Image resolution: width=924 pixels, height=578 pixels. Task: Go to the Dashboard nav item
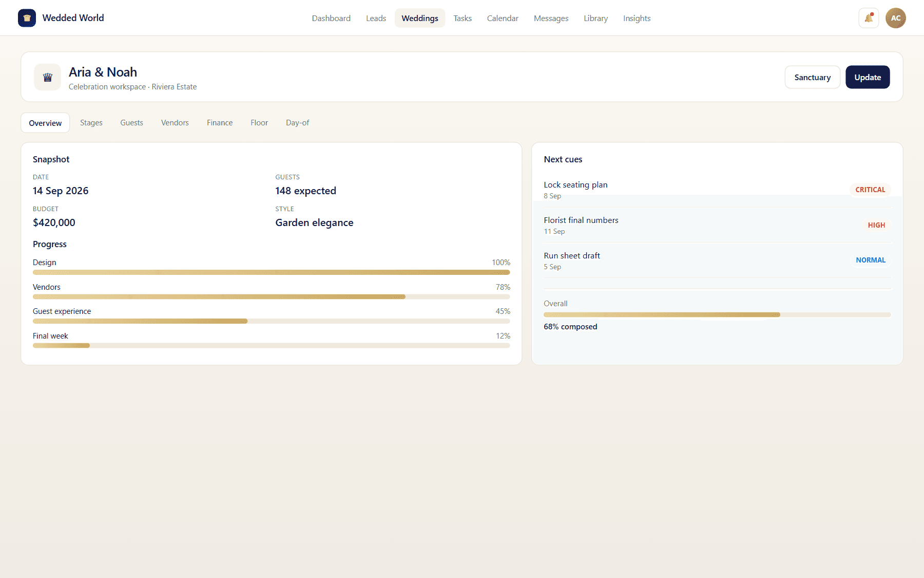[x=331, y=18]
